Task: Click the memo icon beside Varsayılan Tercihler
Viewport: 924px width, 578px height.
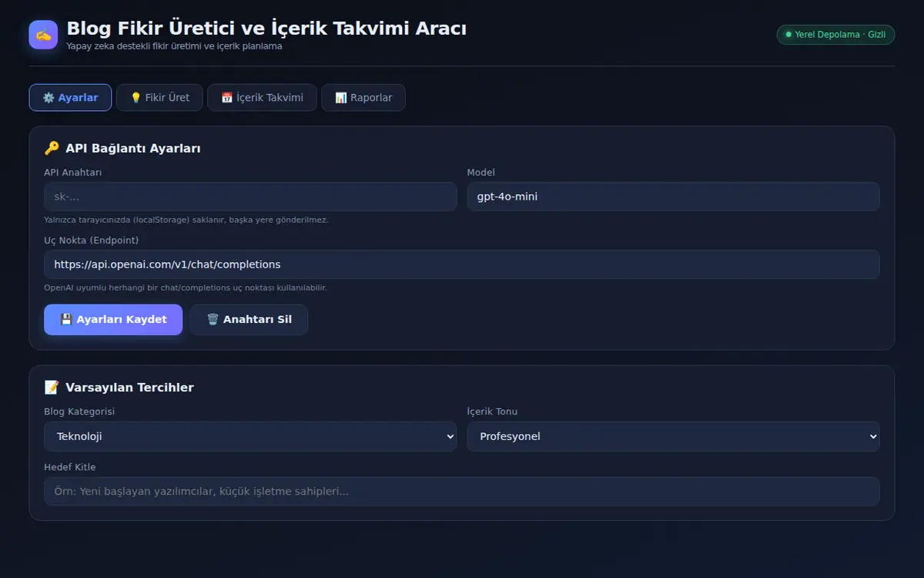Action: coord(52,387)
